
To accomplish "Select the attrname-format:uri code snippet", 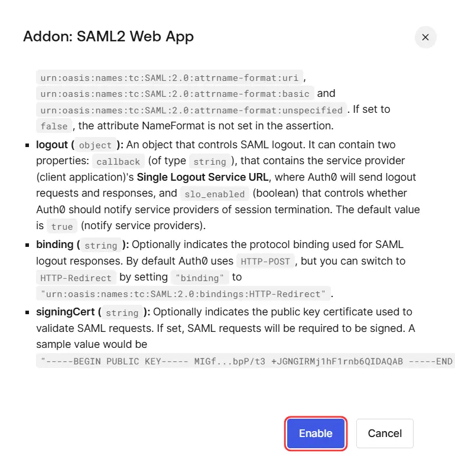I will (167, 77).
